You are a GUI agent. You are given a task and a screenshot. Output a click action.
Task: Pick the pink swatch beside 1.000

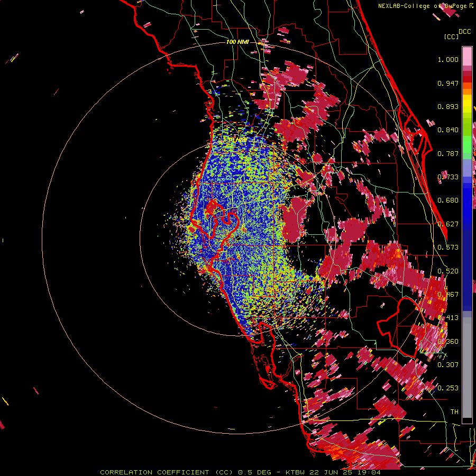pos(467,57)
